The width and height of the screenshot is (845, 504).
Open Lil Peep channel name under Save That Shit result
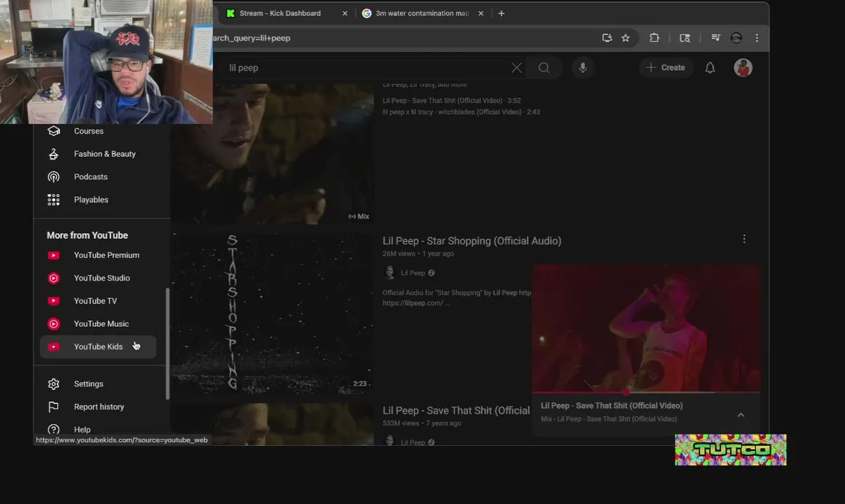413,442
